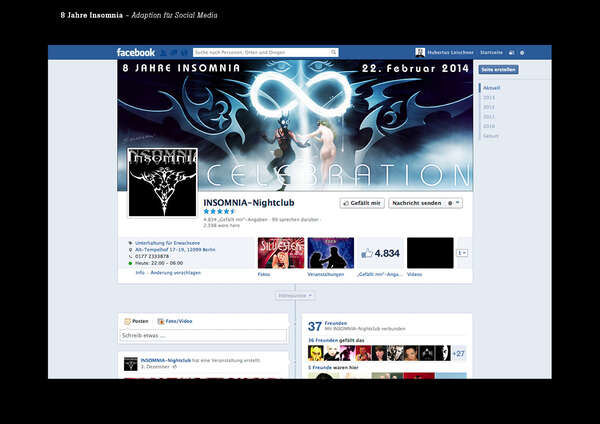The width and height of the screenshot is (600, 424).
Task: Select "Aktuell" in the timeline navigation
Action: pos(490,89)
